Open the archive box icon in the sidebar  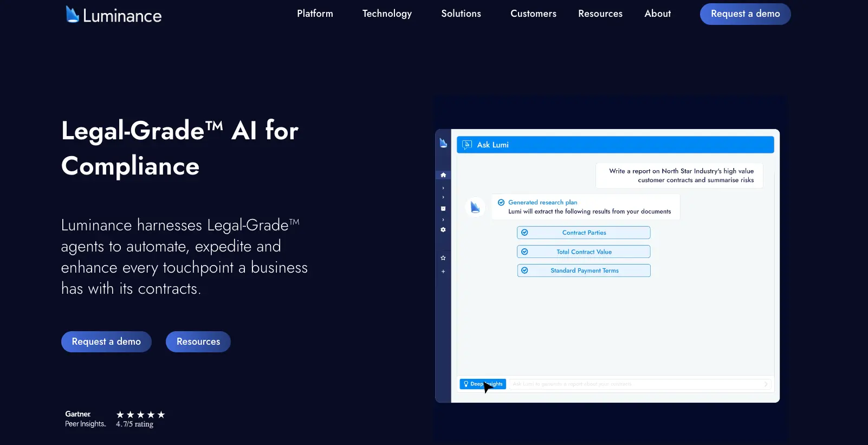pos(443,209)
